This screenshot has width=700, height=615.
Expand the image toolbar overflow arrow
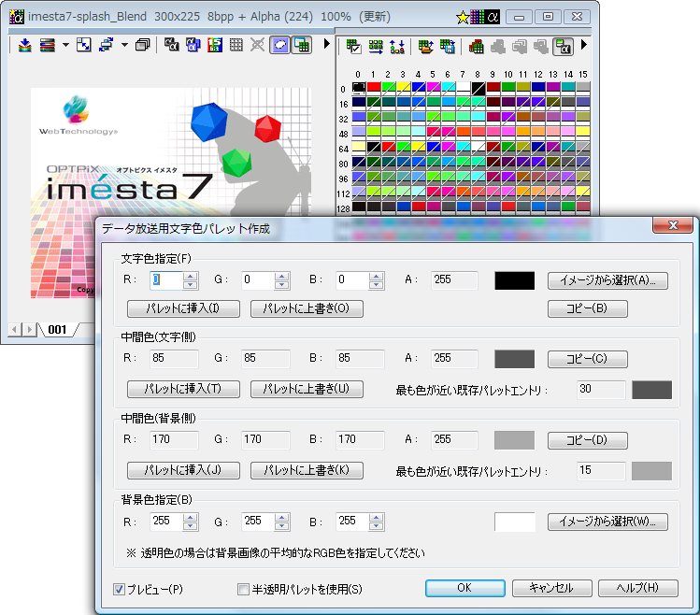click(x=327, y=44)
